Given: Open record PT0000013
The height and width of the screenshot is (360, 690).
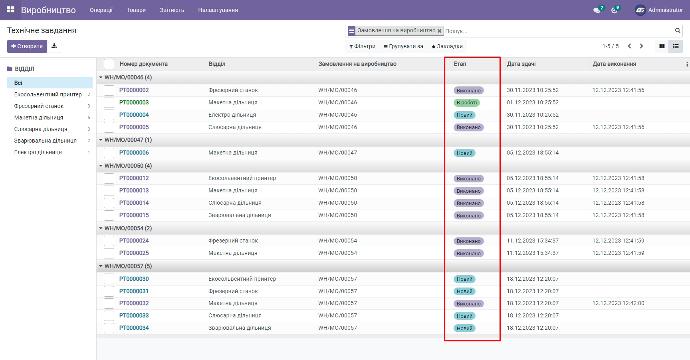Looking at the screenshot, I should (x=134, y=191).
